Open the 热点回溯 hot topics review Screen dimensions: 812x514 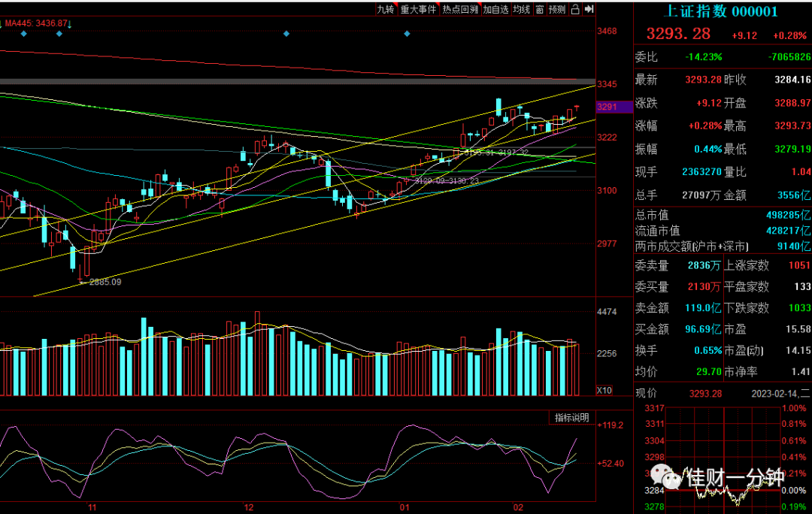pyautogui.click(x=460, y=9)
